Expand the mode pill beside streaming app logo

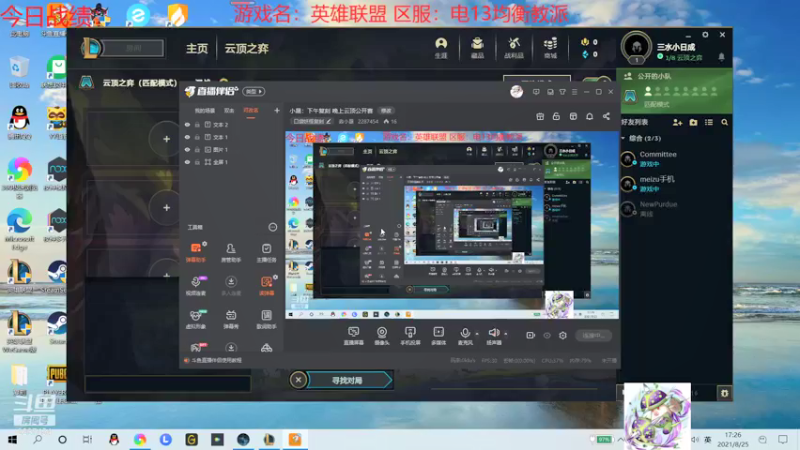(254, 91)
